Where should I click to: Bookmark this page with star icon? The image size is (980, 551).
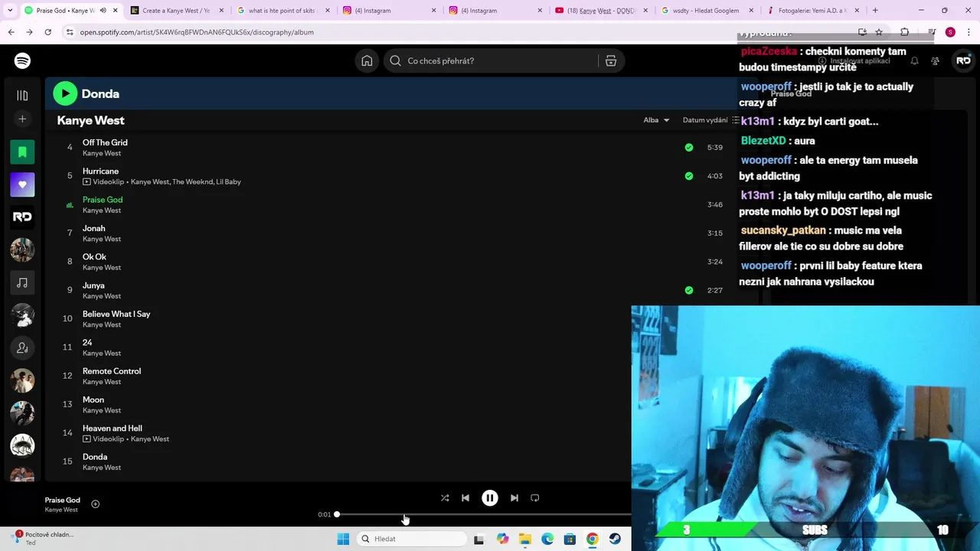tap(879, 32)
